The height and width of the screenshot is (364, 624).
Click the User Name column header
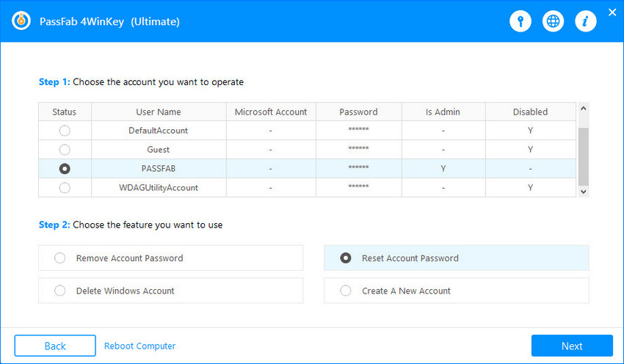point(159,112)
